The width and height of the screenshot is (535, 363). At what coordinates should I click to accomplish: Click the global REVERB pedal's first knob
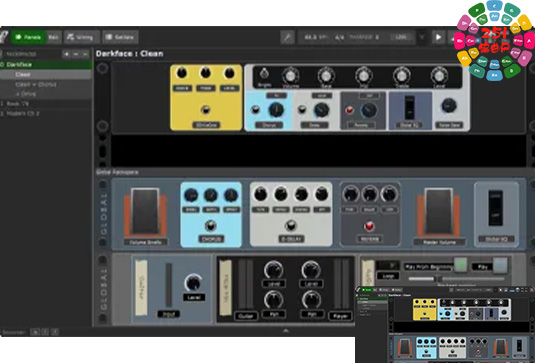(x=350, y=194)
